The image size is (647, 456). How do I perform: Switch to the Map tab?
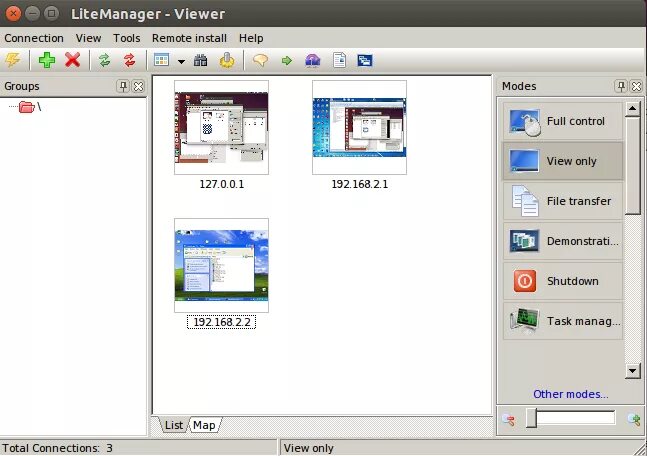coord(204,425)
